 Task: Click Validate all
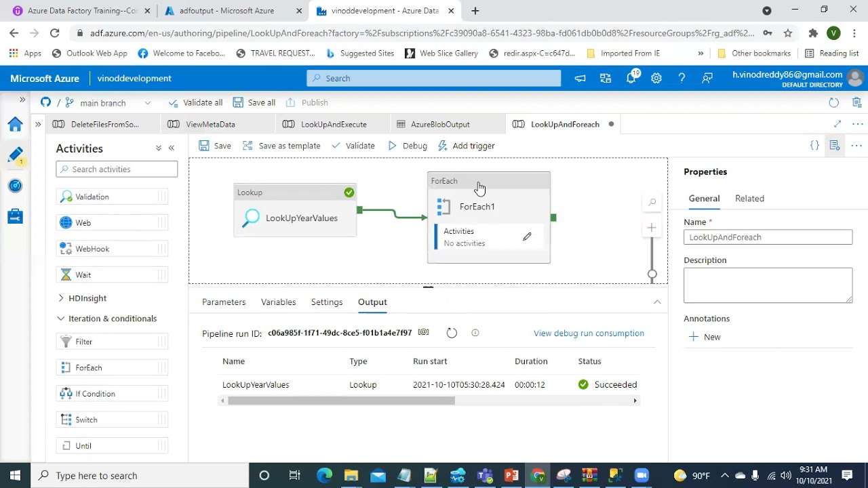coord(195,102)
